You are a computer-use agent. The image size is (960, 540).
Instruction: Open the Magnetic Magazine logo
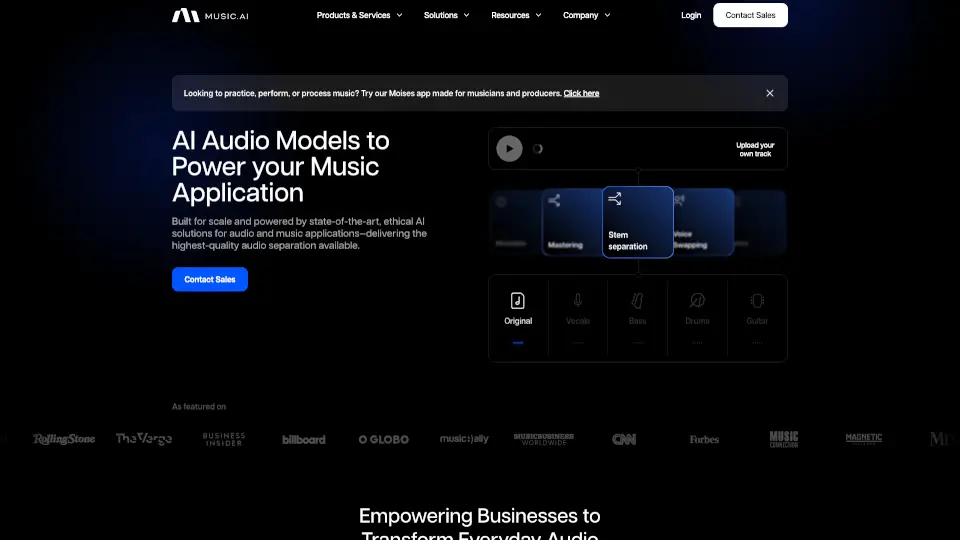864,438
